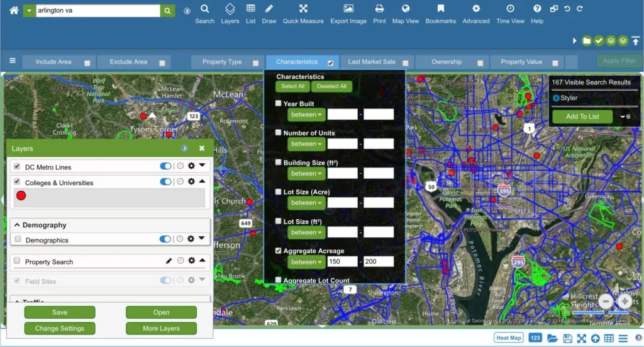
Task: Open the Building Size 'between' dropdown
Action: tap(306, 174)
